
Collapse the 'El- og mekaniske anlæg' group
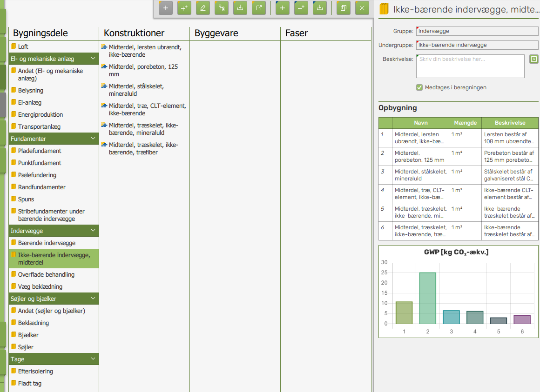93,59
